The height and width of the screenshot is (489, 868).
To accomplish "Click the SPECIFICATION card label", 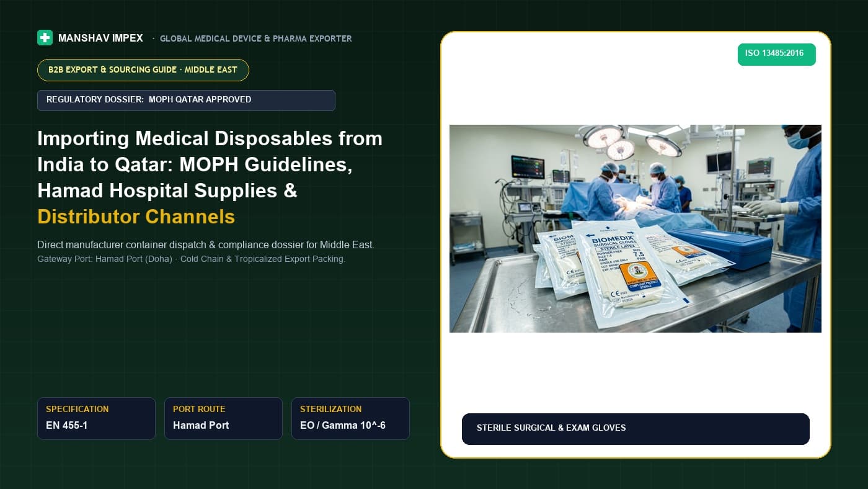I will (x=77, y=409).
